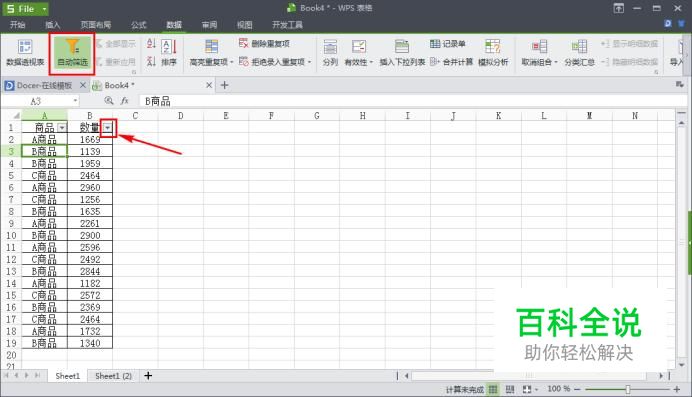This screenshot has height=397, width=692.
Task: Close the Book4 document tab
Action: coord(209,85)
